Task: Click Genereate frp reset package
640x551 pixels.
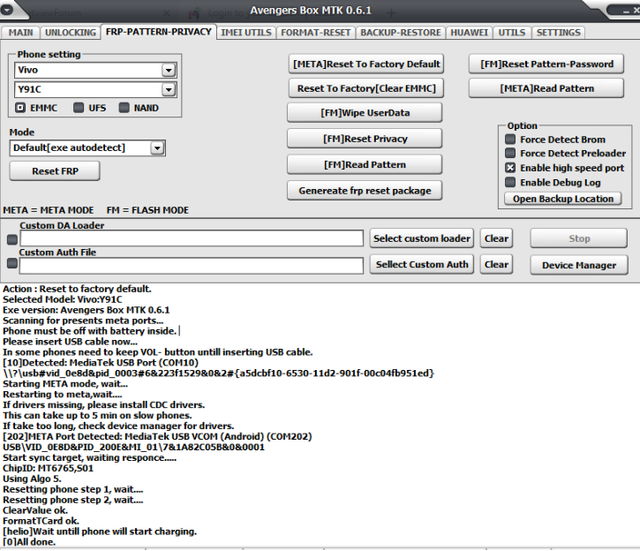Action: [364, 191]
